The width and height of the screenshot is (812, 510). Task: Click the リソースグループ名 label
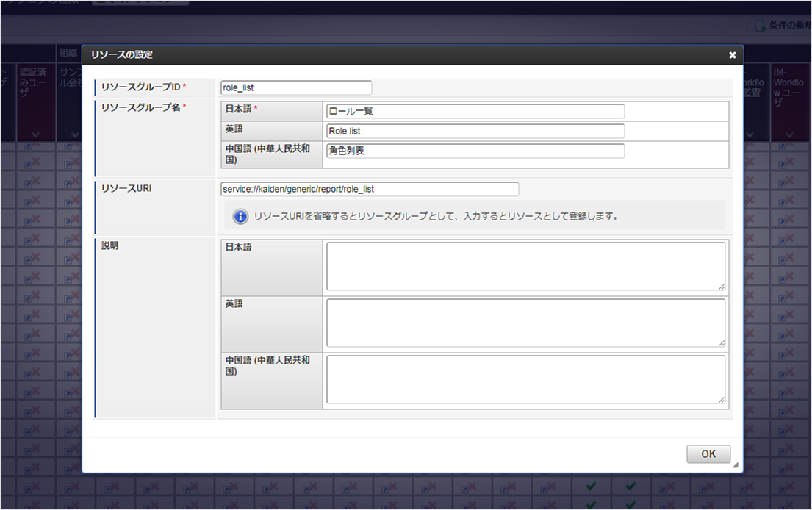pyautogui.click(x=141, y=107)
